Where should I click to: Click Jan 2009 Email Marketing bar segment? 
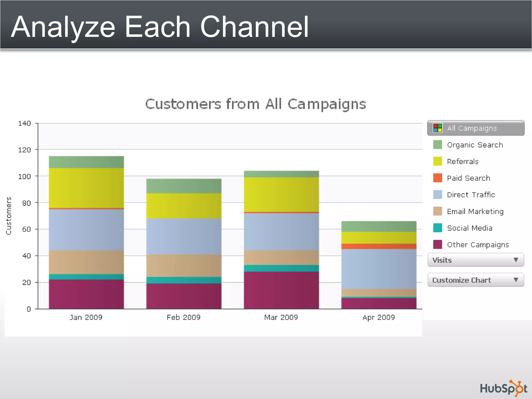pyautogui.click(x=86, y=262)
